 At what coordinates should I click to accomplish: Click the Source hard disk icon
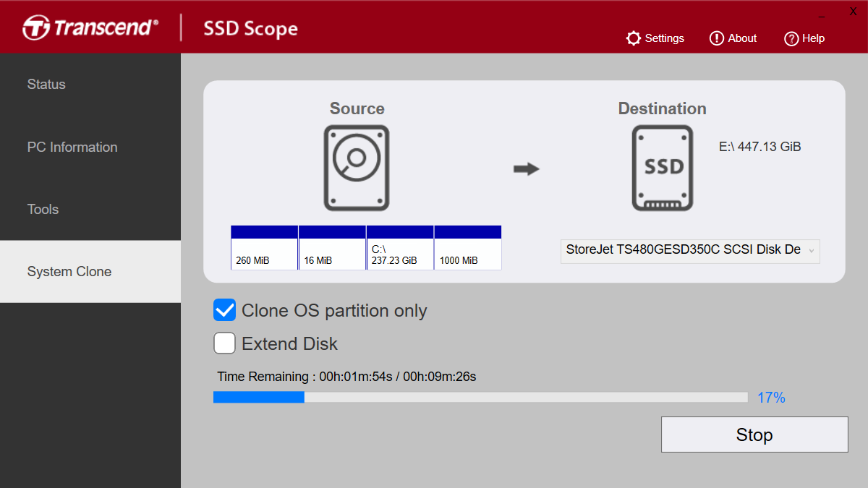(357, 168)
